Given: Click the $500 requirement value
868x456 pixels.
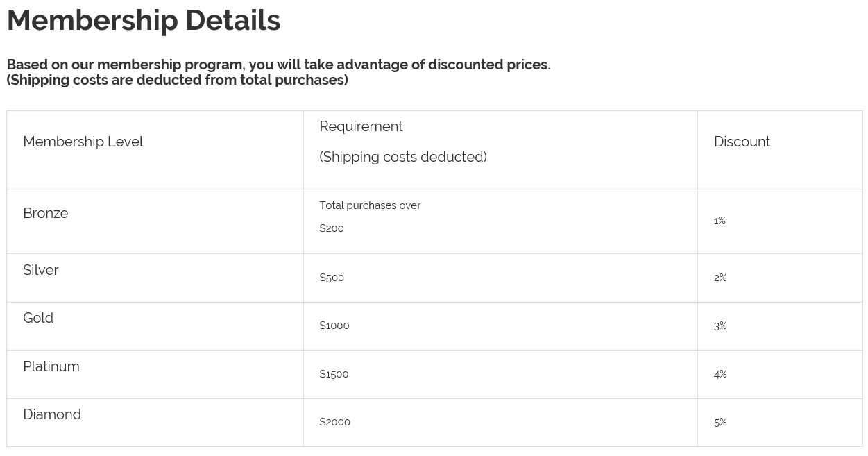Looking at the screenshot, I should [x=332, y=278].
